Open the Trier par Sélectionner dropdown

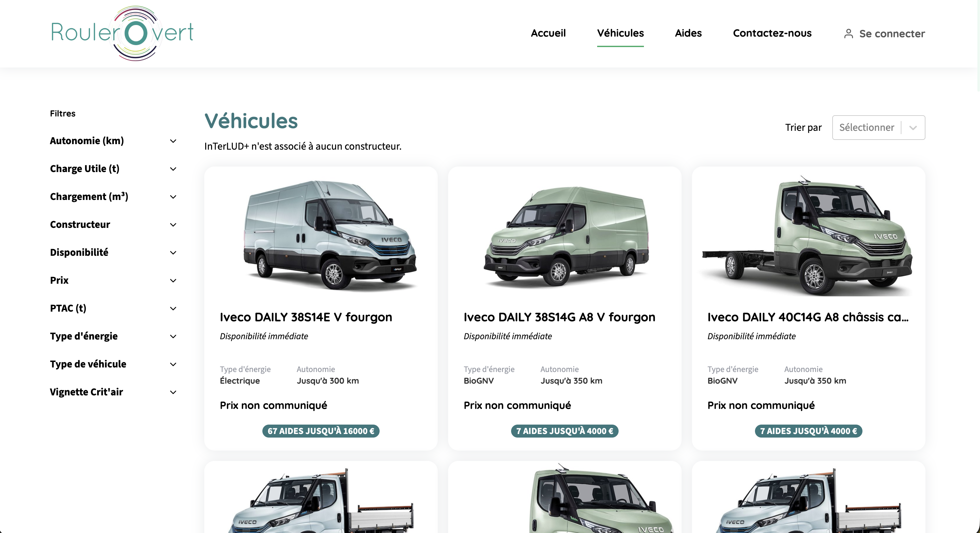pos(867,127)
